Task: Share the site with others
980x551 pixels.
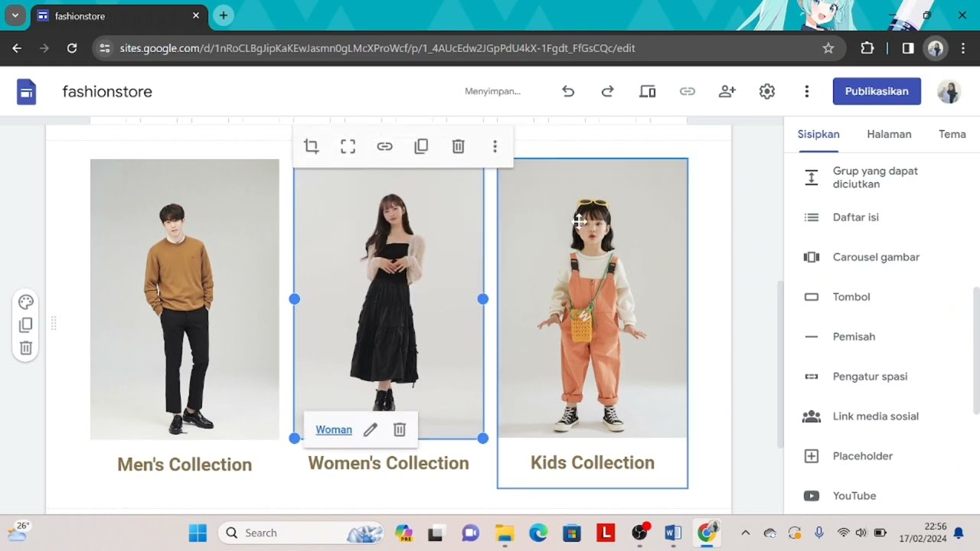Action: 727,91
